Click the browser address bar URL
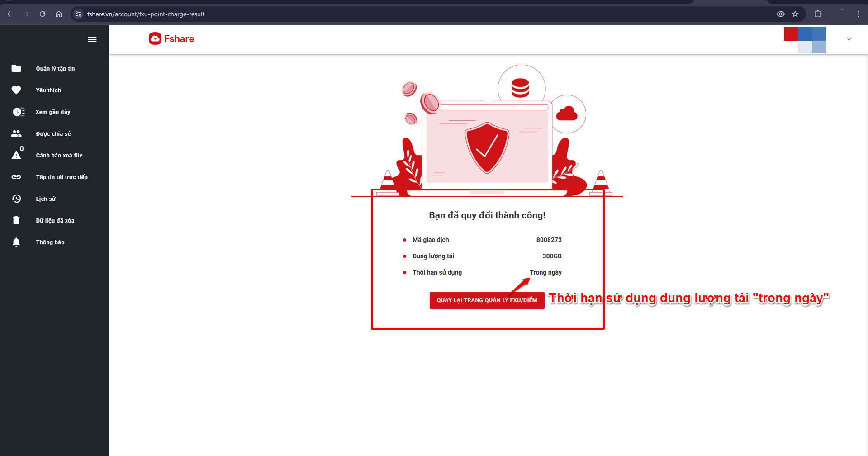868x456 pixels. click(x=146, y=14)
